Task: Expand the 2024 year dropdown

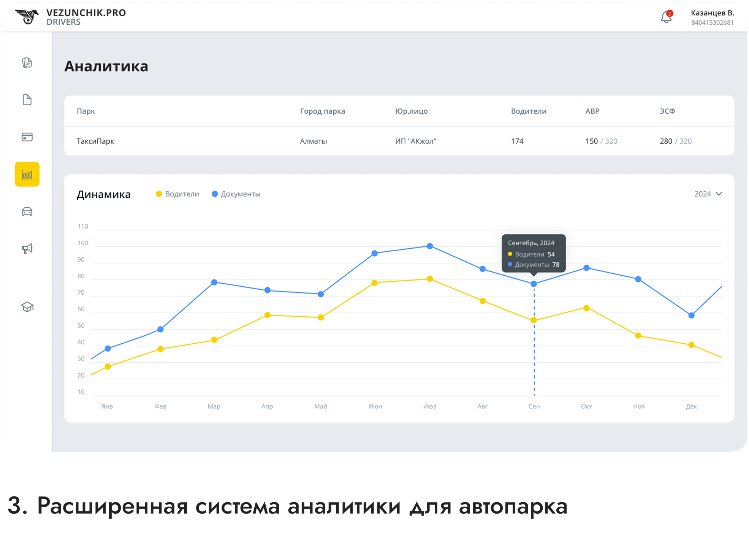Action: pyautogui.click(x=703, y=194)
